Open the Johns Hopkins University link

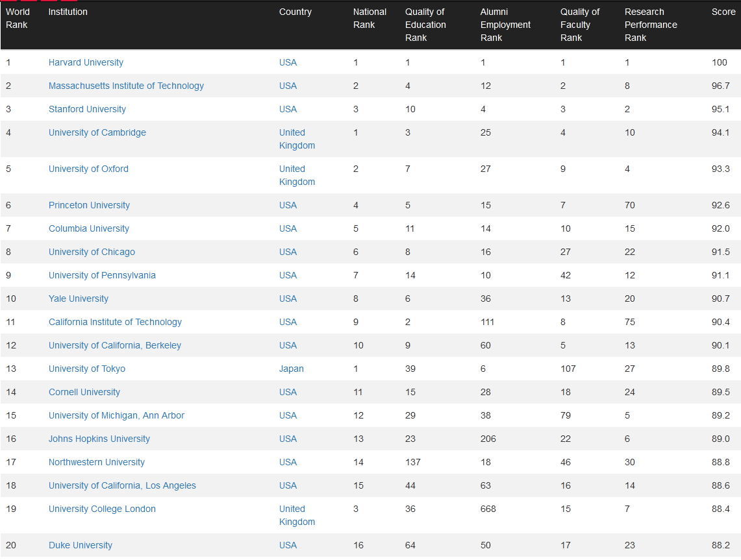[x=99, y=439]
